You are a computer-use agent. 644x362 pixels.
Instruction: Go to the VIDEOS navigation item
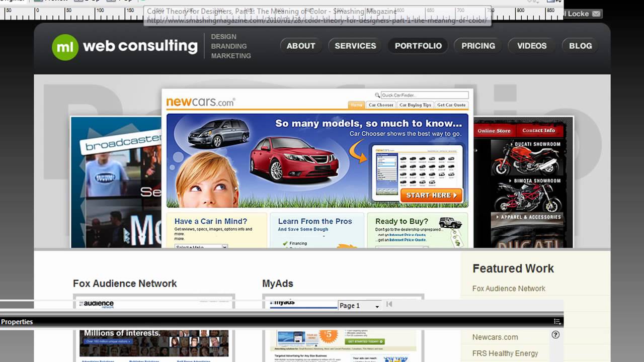[532, 46]
